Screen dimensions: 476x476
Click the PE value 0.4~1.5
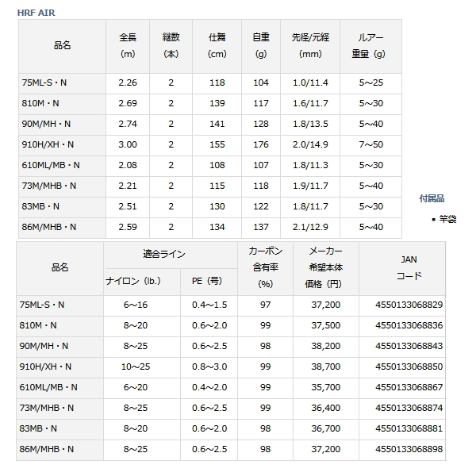click(x=209, y=305)
